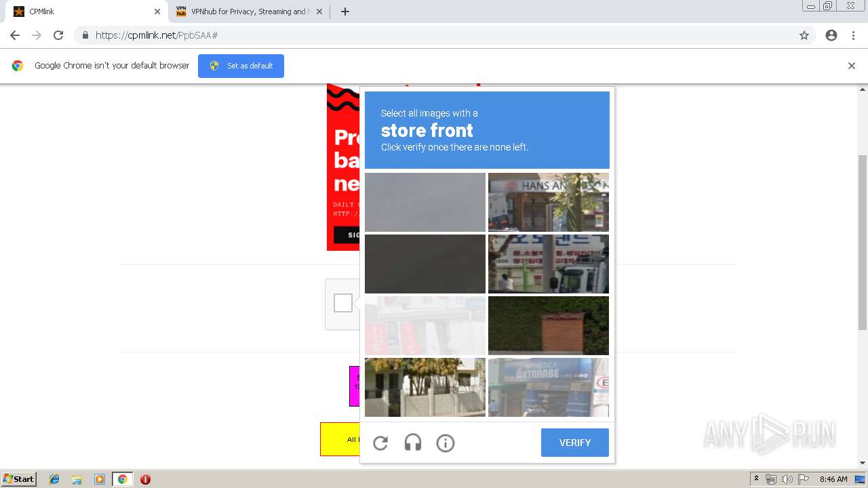
Task: Tick the reCAPTCHA checkbox
Action: 343,303
